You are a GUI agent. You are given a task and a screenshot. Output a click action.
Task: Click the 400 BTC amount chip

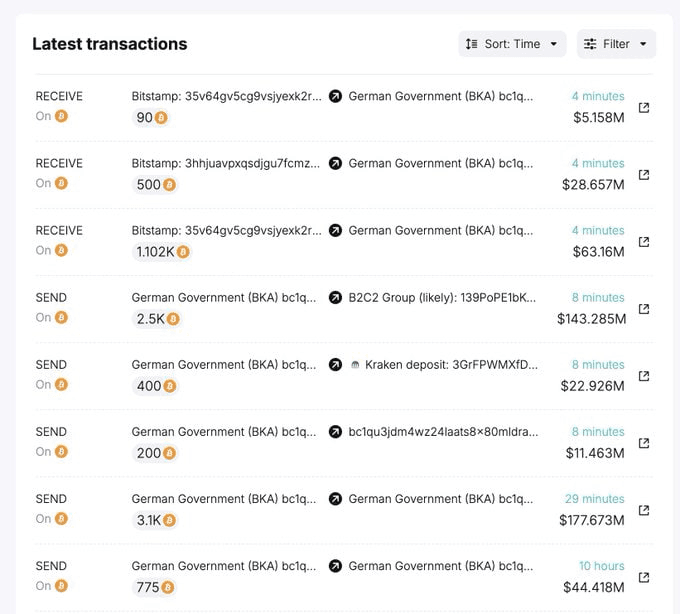click(x=155, y=386)
